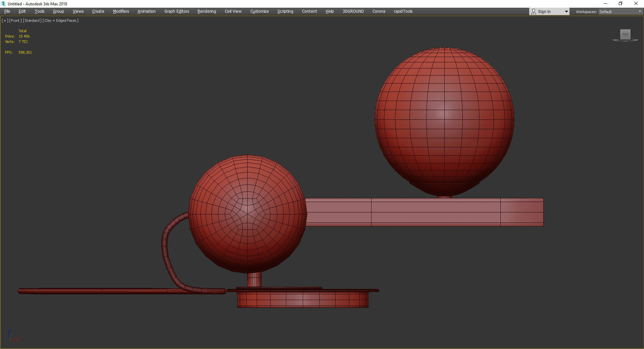
Task: Click the [Standard] viewport quality label
Action: (32, 20)
